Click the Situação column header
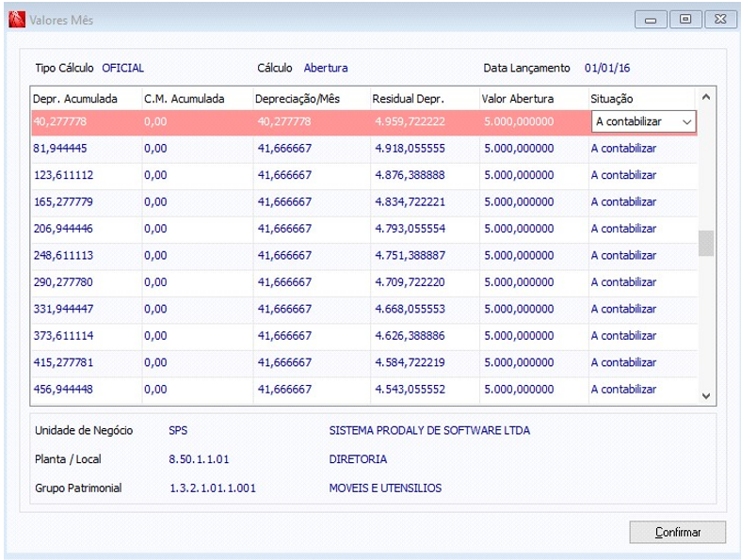Screen dimensions: 741x560 pos(613,98)
